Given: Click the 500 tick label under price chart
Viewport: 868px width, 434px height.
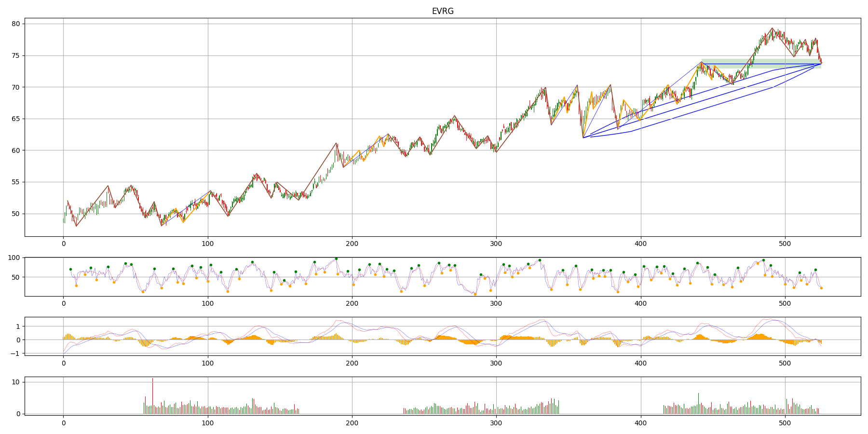Looking at the screenshot, I should coord(785,244).
